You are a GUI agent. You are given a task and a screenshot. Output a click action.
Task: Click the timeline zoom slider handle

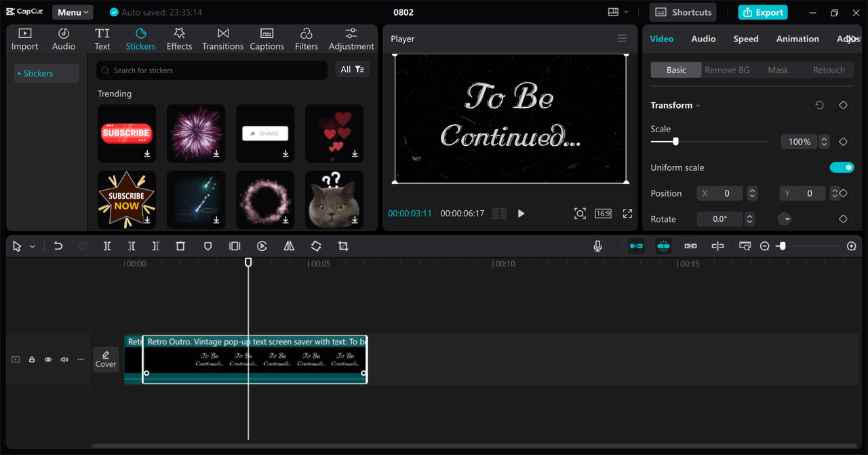click(782, 246)
